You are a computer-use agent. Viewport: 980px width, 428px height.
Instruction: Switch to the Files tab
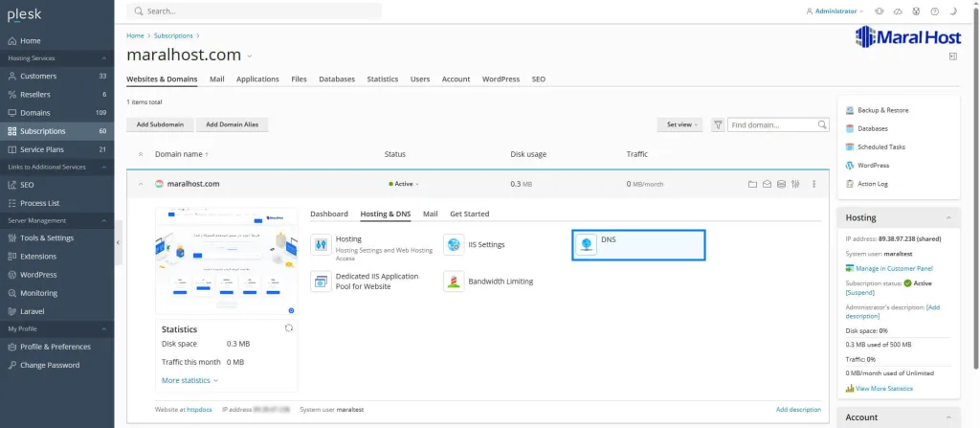click(299, 79)
